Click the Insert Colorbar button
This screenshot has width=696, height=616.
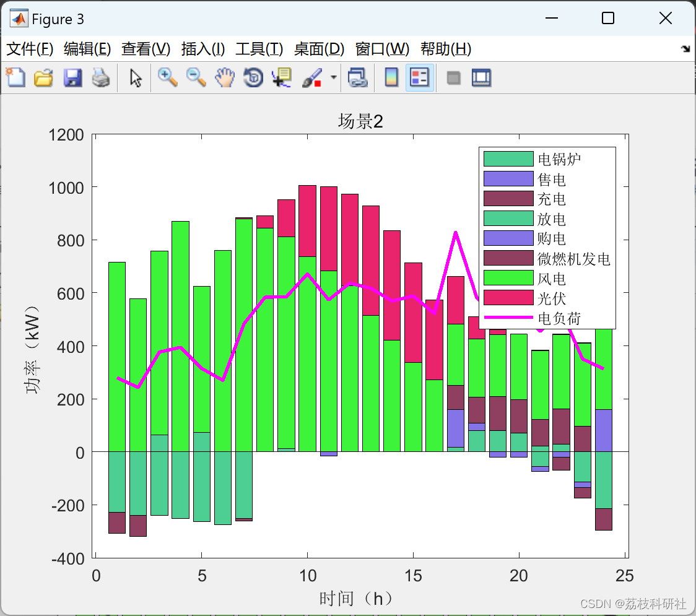pyautogui.click(x=391, y=77)
